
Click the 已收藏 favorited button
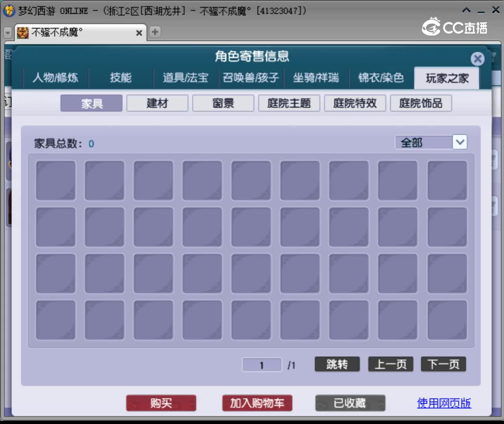(350, 403)
